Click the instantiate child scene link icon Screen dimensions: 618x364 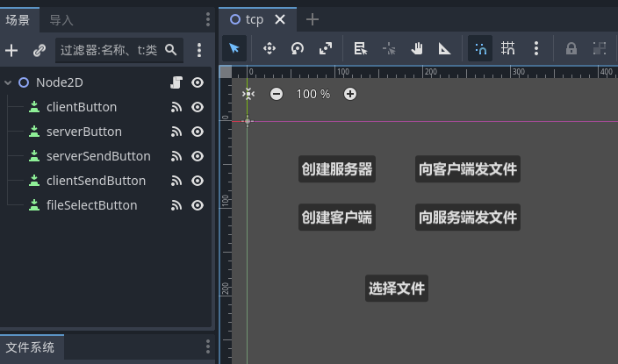40,51
